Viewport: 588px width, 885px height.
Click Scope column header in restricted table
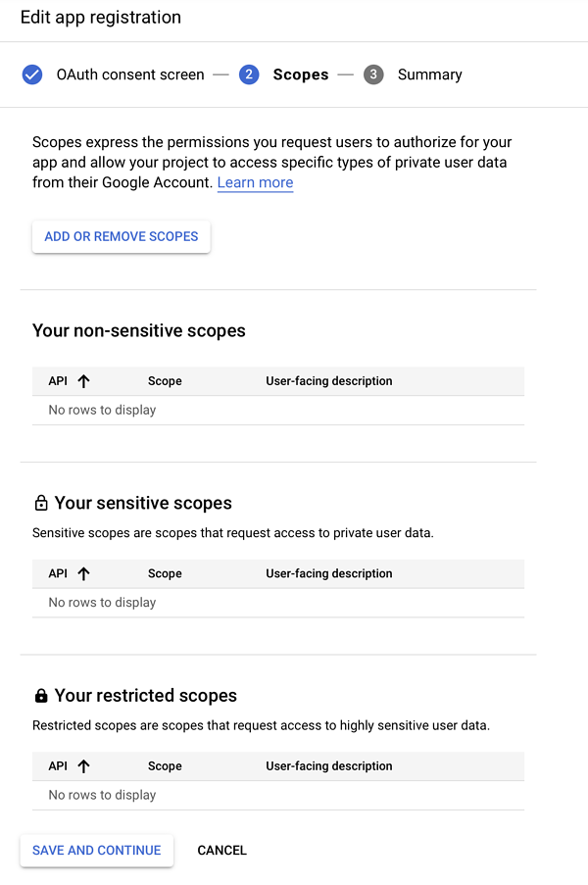tap(165, 765)
